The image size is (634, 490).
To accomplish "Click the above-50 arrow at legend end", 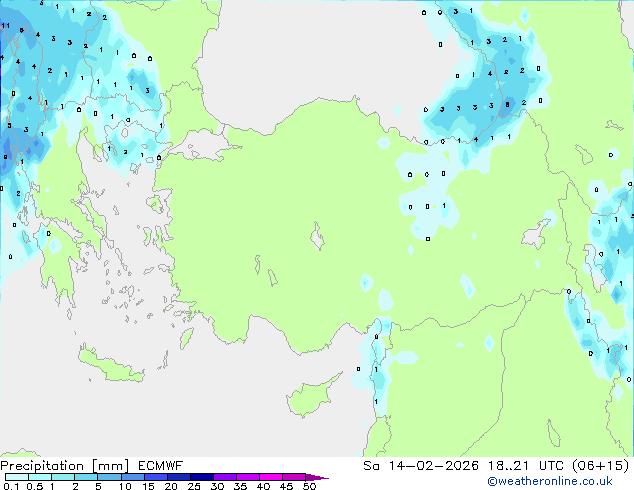I will 317,477.
